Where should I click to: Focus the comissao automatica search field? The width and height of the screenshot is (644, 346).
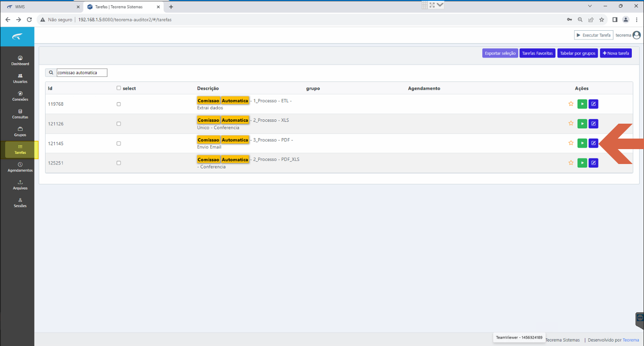81,72
